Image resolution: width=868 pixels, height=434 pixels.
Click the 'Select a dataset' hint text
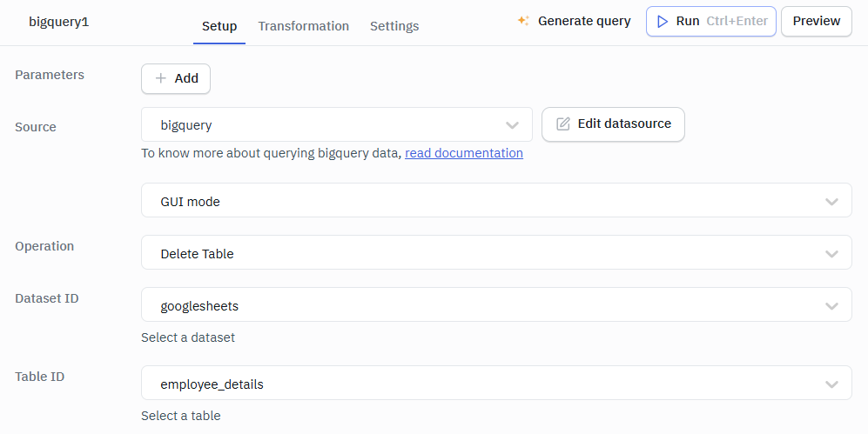[x=188, y=337]
